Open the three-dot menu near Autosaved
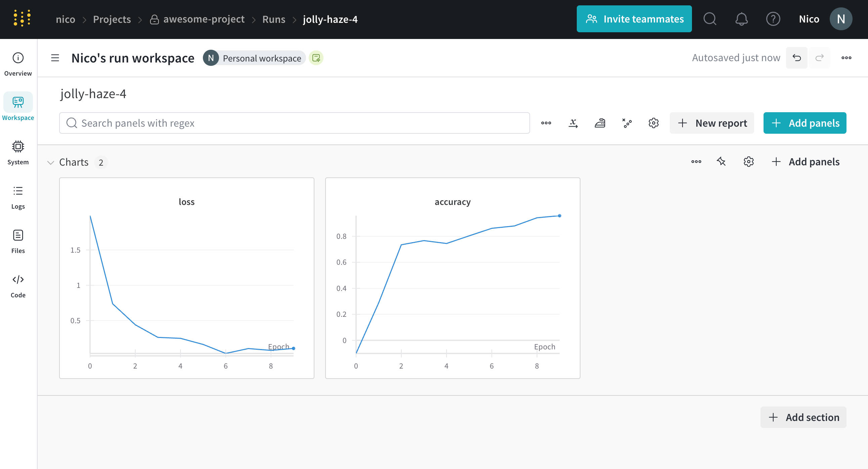 click(x=846, y=57)
